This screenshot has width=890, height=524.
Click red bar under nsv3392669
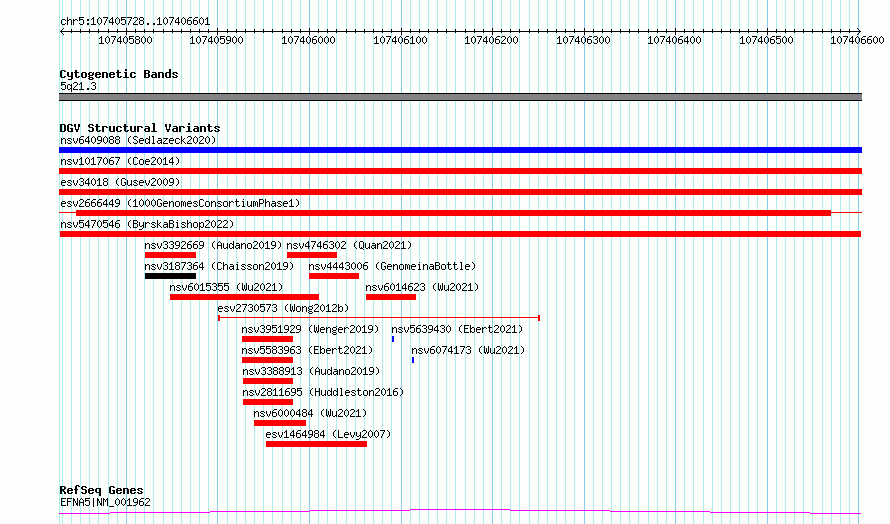(x=170, y=255)
